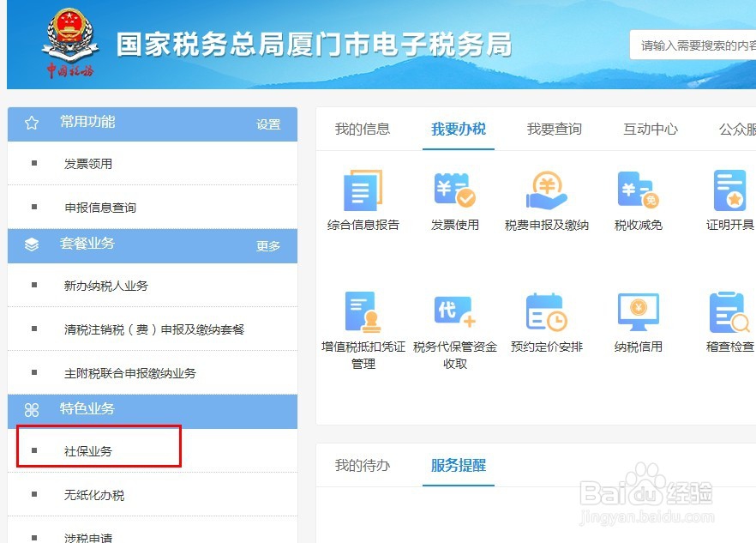
Task: Switch to the 我要办税 tab
Action: point(459,129)
